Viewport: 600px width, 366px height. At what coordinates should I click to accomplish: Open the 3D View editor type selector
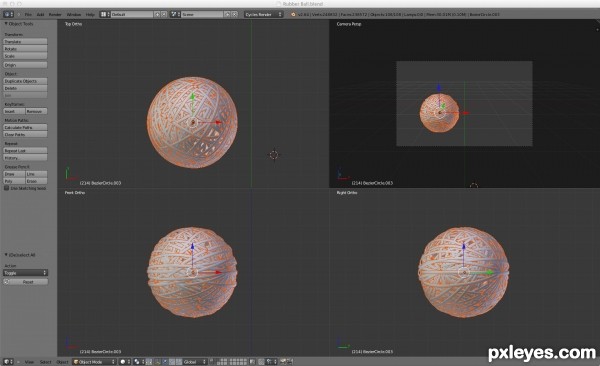pyautogui.click(x=8, y=362)
